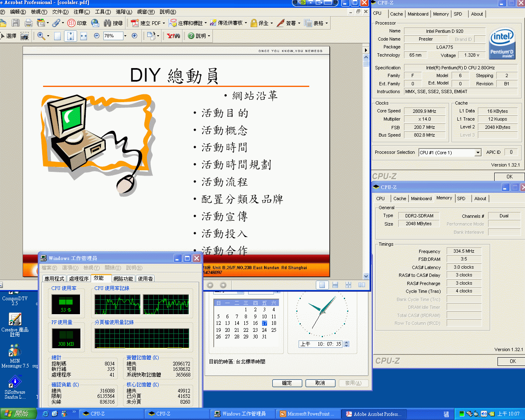
Task: Expand the 傳送供審核 dropdown
Action: (246, 23)
